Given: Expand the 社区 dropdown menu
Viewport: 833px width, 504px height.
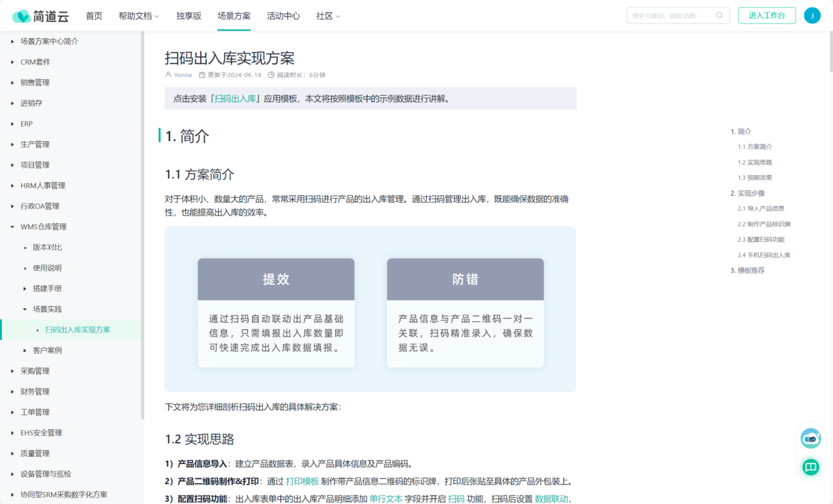Looking at the screenshot, I should tap(326, 15).
